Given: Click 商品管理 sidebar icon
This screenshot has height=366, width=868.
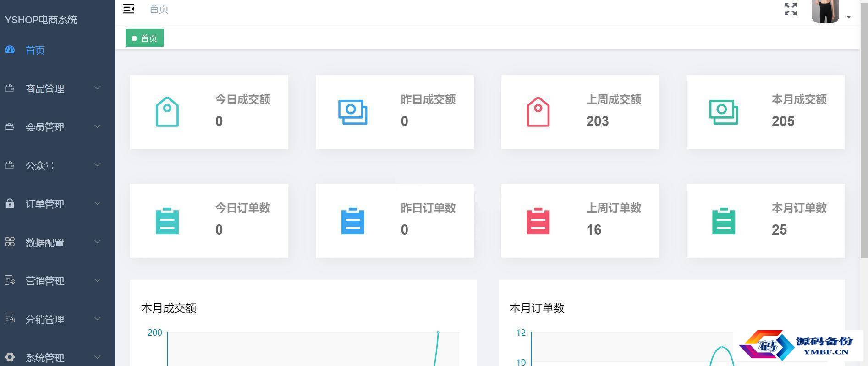Looking at the screenshot, I should click(10, 88).
